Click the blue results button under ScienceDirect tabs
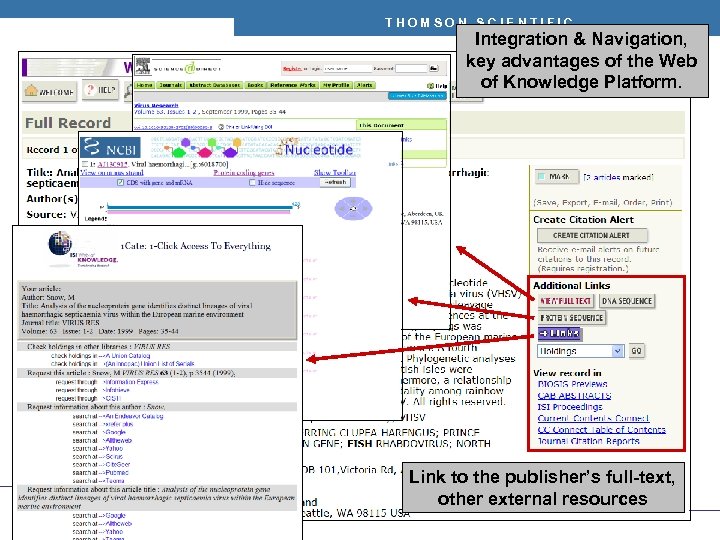 pos(417,96)
